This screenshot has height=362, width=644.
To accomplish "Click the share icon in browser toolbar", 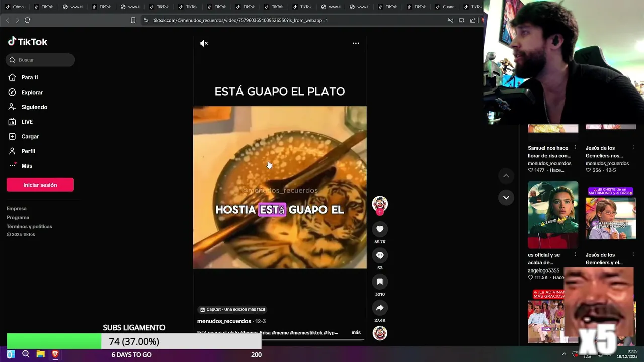I will click(x=473, y=20).
